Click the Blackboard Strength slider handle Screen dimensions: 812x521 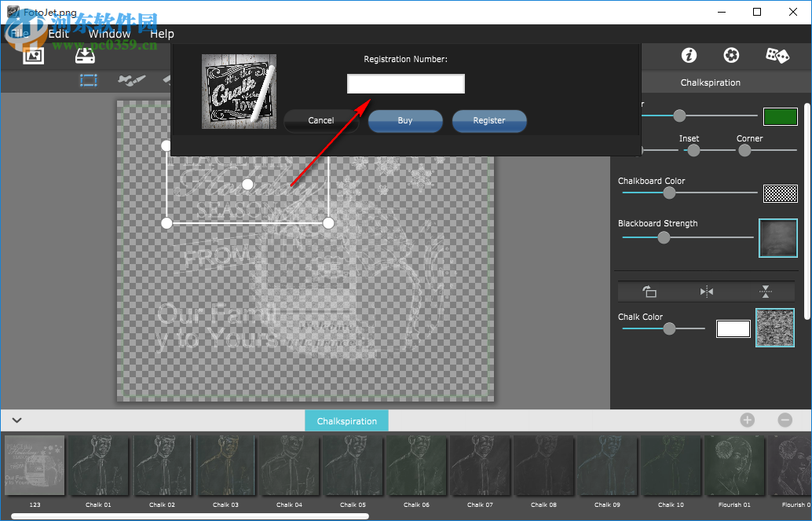(x=664, y=237)
